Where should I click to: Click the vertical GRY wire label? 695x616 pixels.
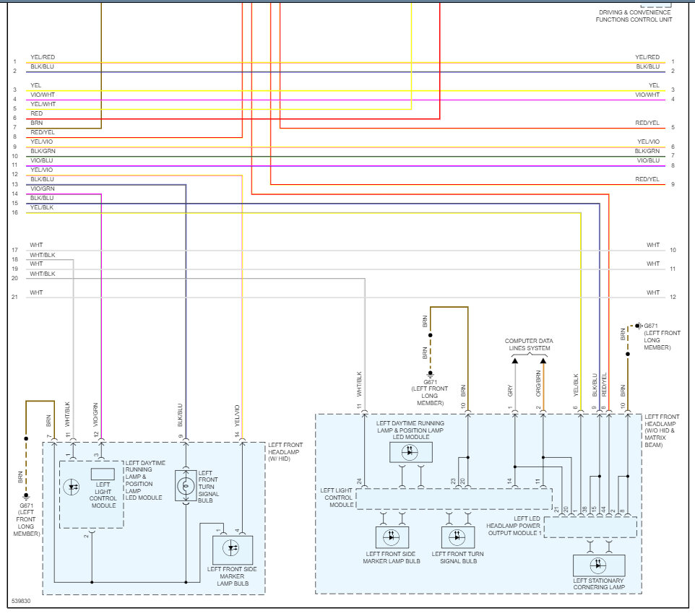click(510, 391)
